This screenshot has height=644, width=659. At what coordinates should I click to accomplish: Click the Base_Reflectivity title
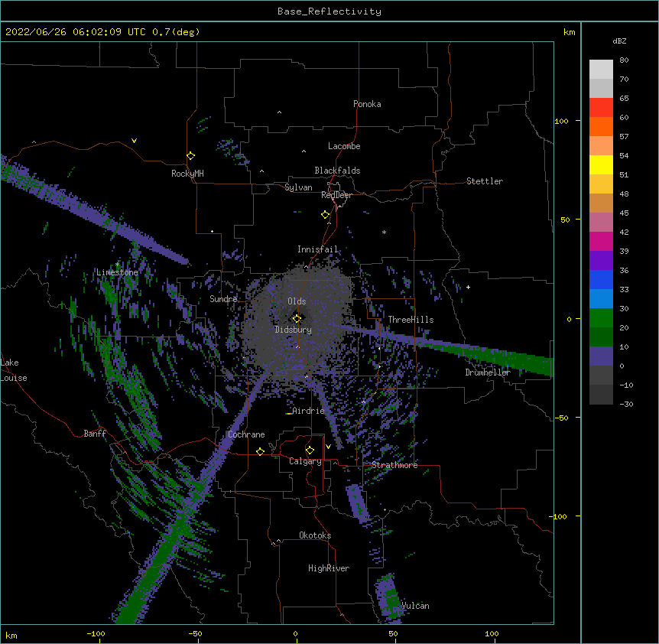click(329, 11)
